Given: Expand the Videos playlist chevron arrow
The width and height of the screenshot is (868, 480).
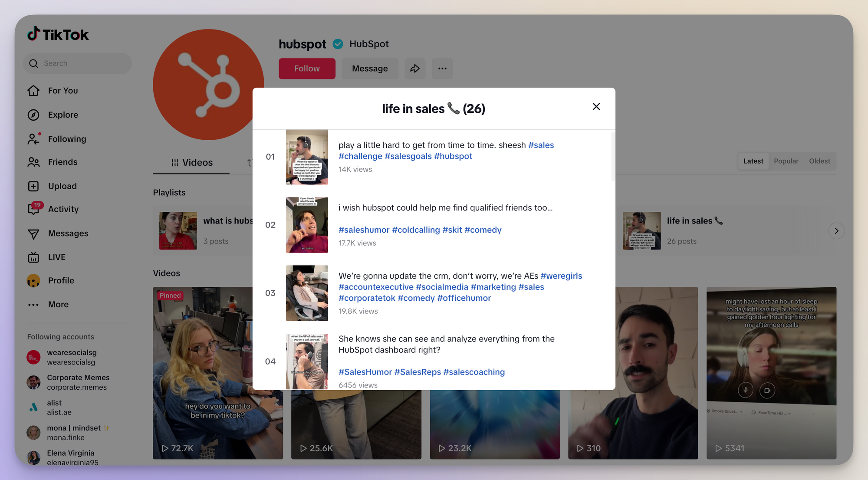Looking at the screenshot, I should (837, 230).
